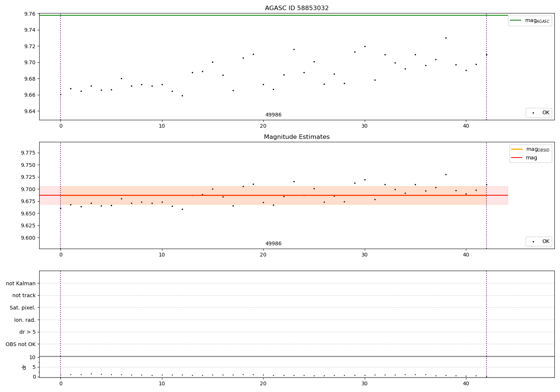This screenshot has width=560, height=392.
Task: Click the Magnitude Estimates title
Action: (297, 137)
